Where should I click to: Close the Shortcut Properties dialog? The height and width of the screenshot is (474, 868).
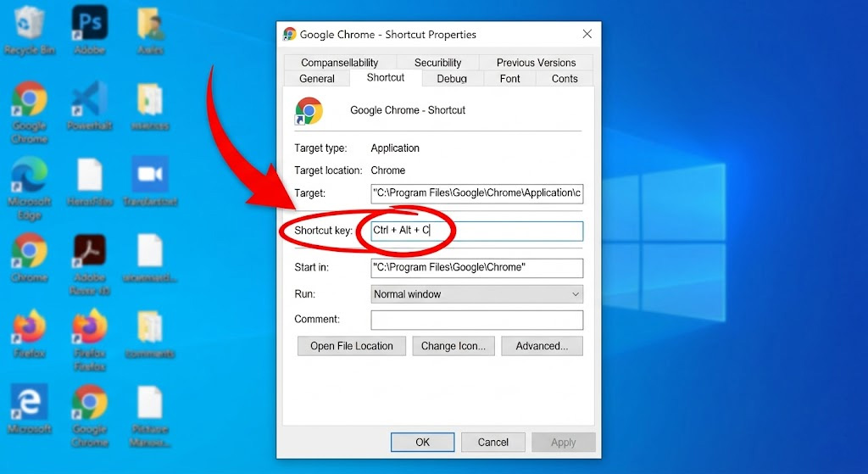587,34
